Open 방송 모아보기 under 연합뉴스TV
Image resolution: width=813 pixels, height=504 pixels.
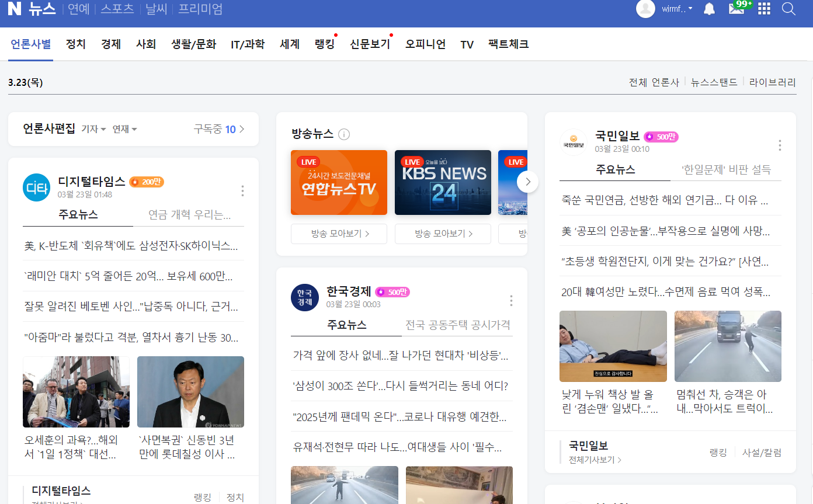click(x=339, y=234)
